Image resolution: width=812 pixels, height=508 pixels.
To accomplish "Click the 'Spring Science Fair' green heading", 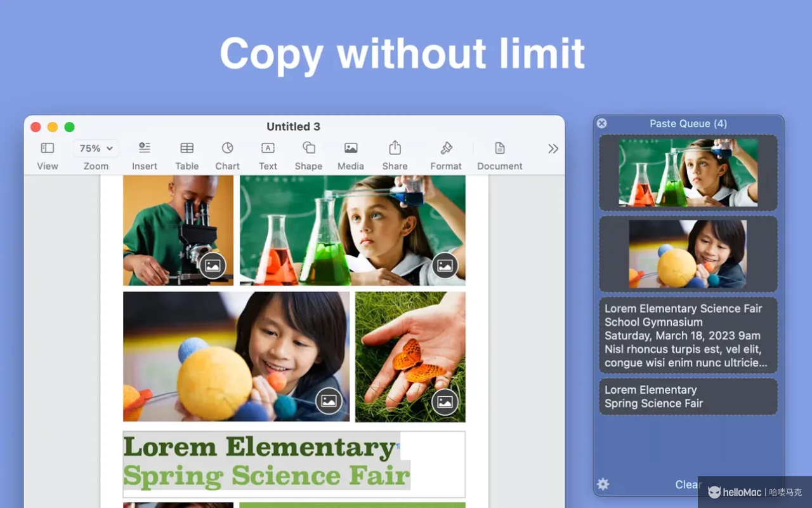I will point(266,476).
